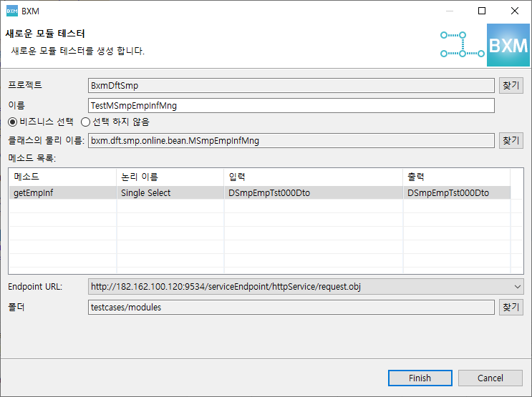Click the 프로젝트 text field BxmDftSmp

tap(291, 86)
